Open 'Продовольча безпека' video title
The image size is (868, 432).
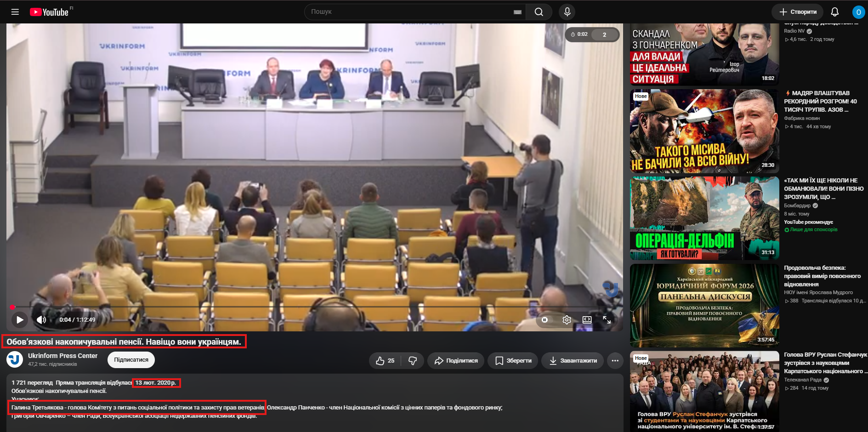(x=822, y=276)
